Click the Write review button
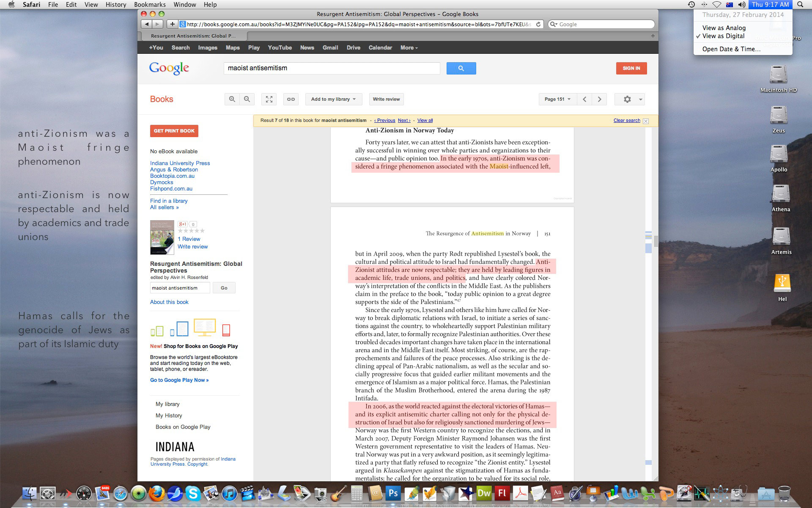 386,99
